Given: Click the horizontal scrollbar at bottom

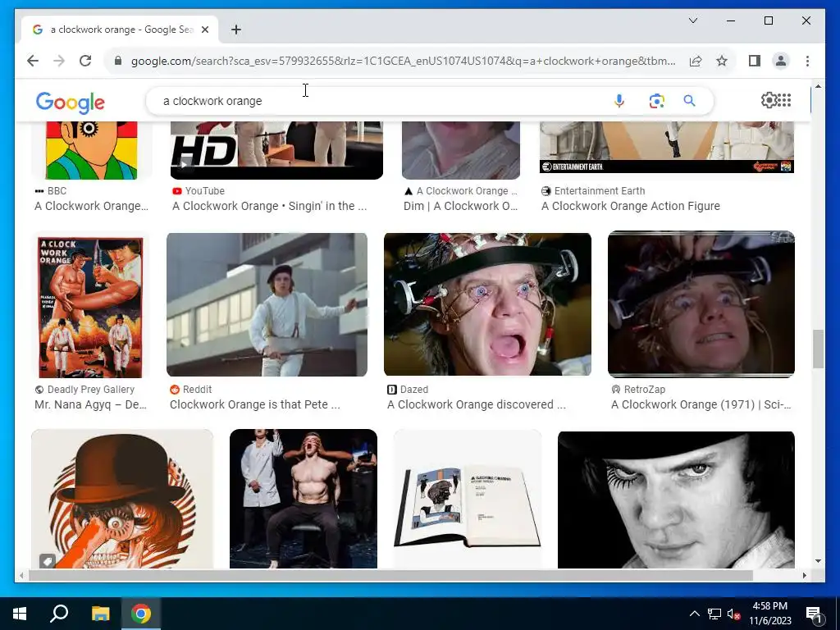Looking at the screenshot, I should (391, 575).
